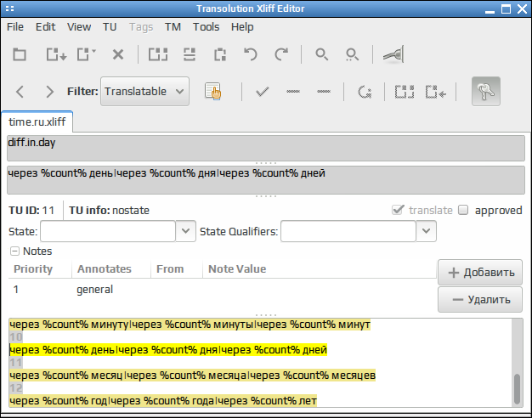Open the Help menu
The width and height of the screenshot is (532, 418).
tap(242, 27)
